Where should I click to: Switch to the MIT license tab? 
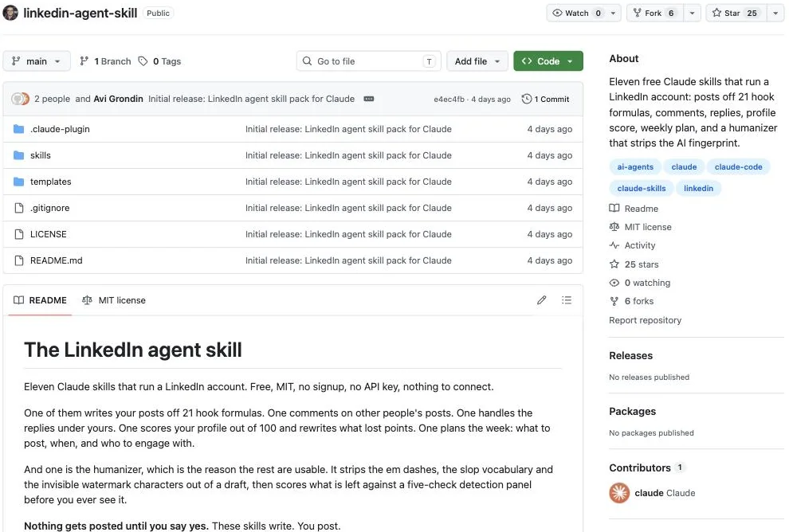[x=114, y=300]
